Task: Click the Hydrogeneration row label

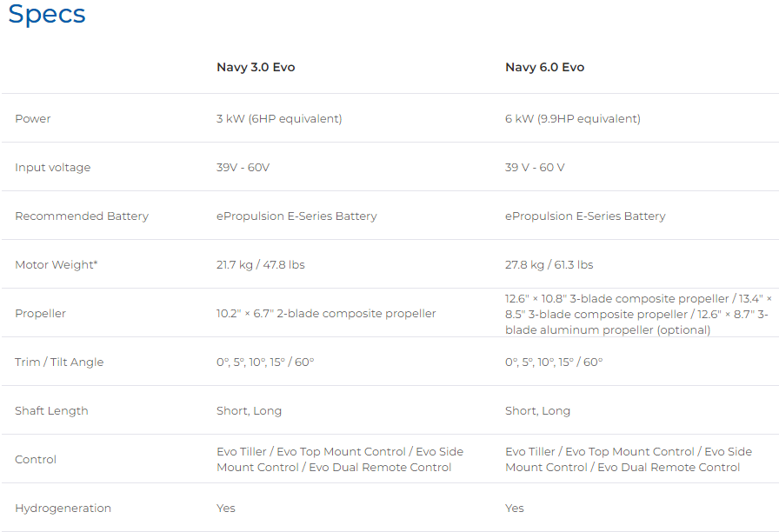Action: click(63, 508)
